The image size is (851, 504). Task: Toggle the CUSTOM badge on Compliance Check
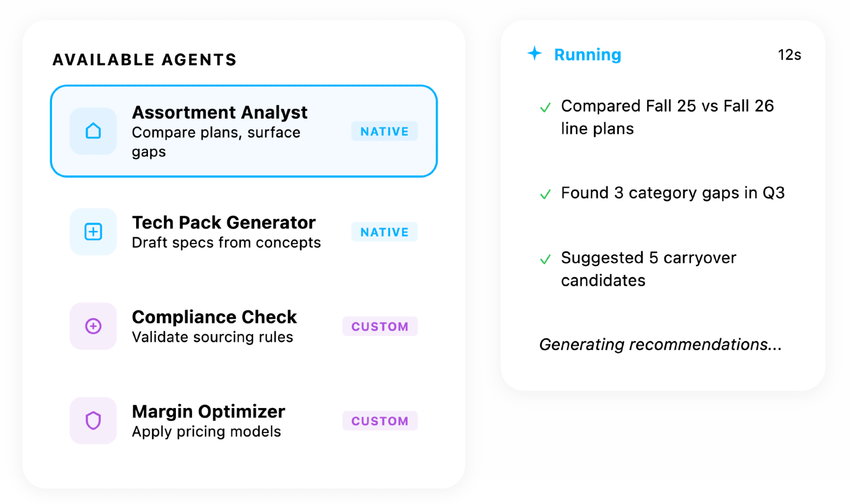(x=380, y=326)
